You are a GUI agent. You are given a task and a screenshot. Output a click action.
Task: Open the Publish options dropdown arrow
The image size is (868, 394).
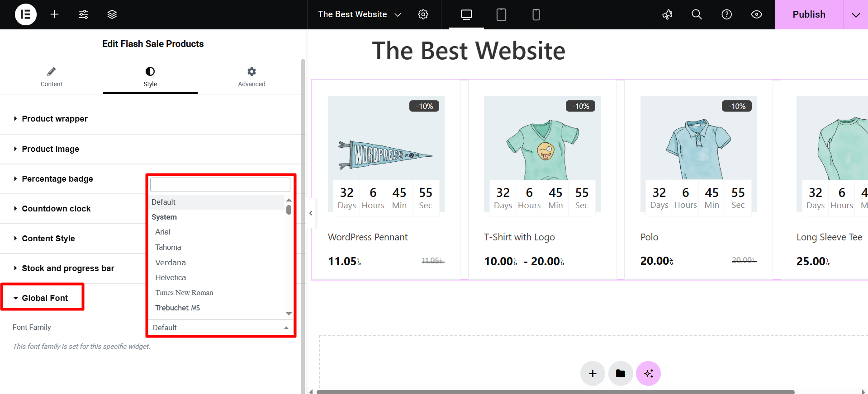pyautogui.click(x=855, y=14)
